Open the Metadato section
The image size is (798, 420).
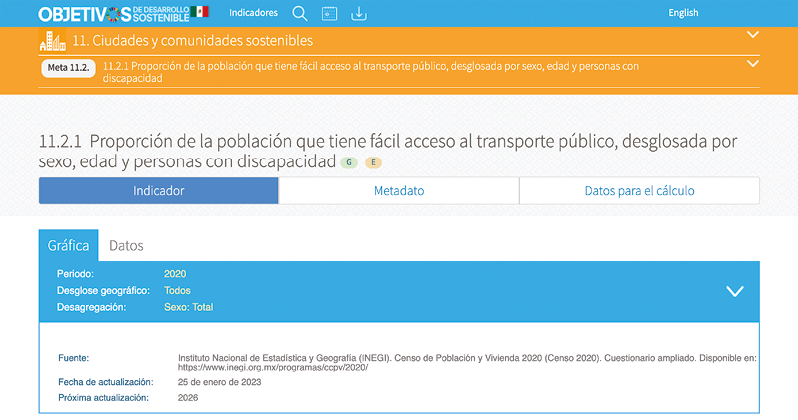399,191
